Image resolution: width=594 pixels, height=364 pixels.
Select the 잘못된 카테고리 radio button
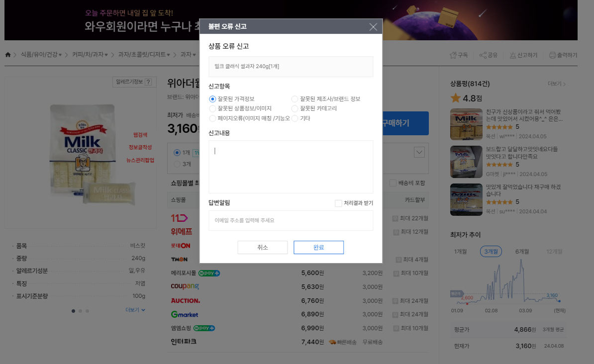(294, 108)
